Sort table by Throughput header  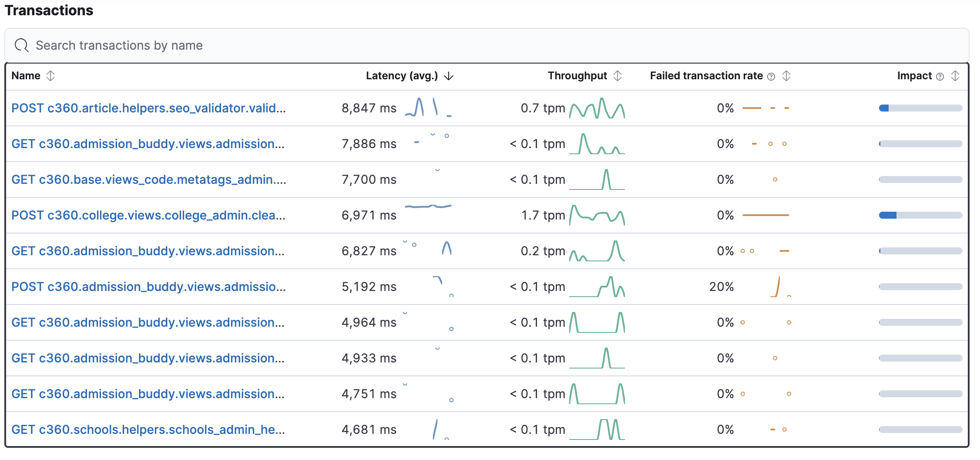click(577, 76)
